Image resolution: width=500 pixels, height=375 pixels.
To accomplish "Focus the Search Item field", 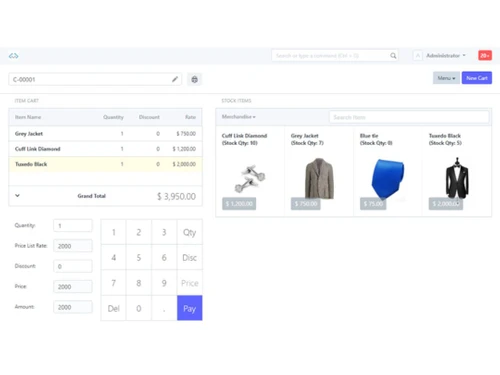I will pos(409,117).
